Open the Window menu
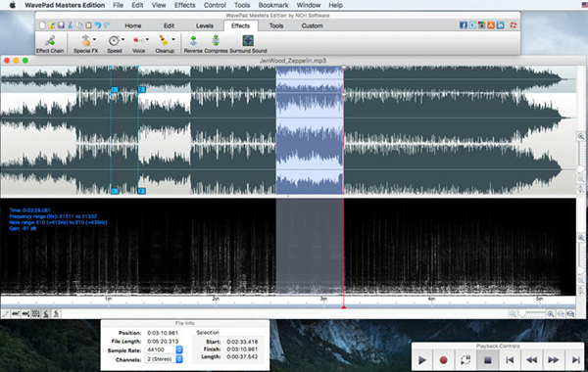 pos(309,5)
